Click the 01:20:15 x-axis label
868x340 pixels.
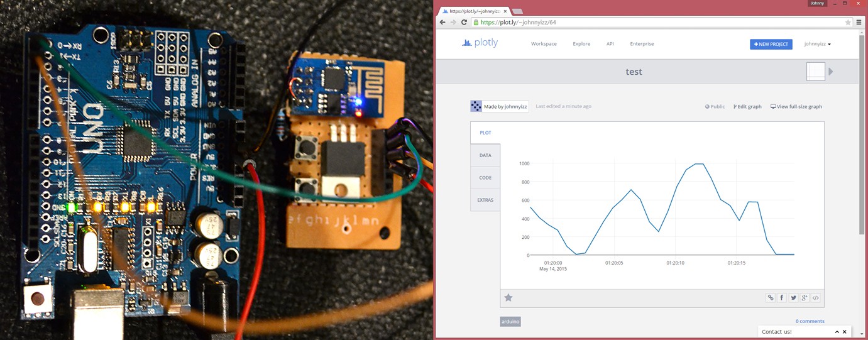pos(736,263)
